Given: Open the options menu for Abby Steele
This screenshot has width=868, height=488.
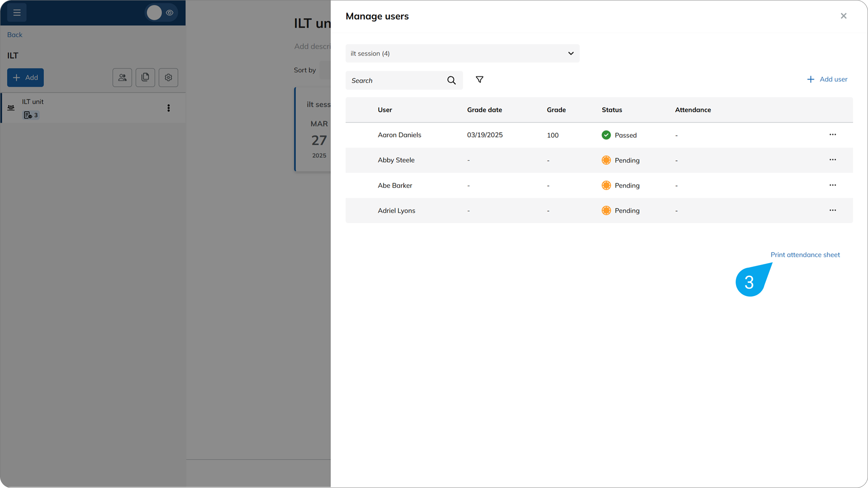Looking at the screenshot, I should 833,160.
